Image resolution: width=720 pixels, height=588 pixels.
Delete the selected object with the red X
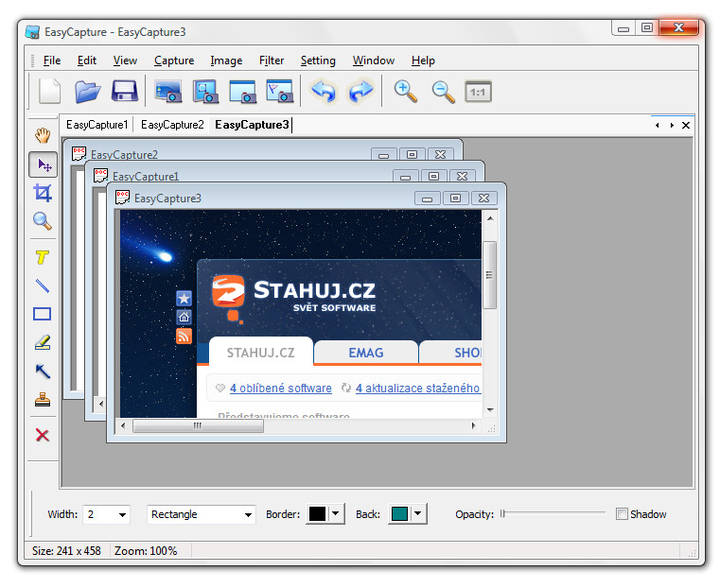(x=43, y=435)
